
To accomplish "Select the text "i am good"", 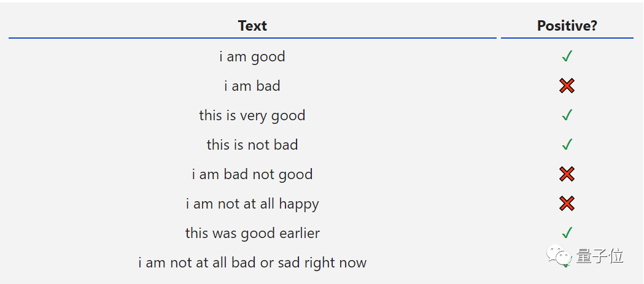I will point(252,56).
